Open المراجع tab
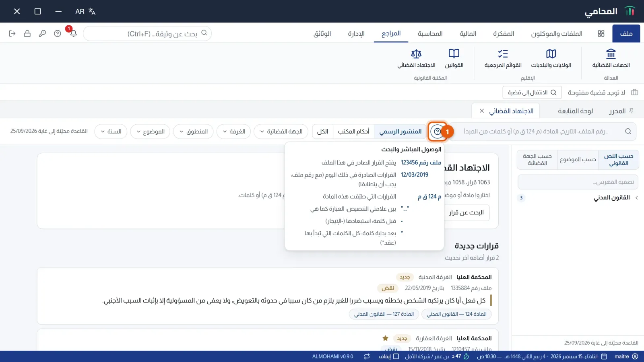 [391, 33]
